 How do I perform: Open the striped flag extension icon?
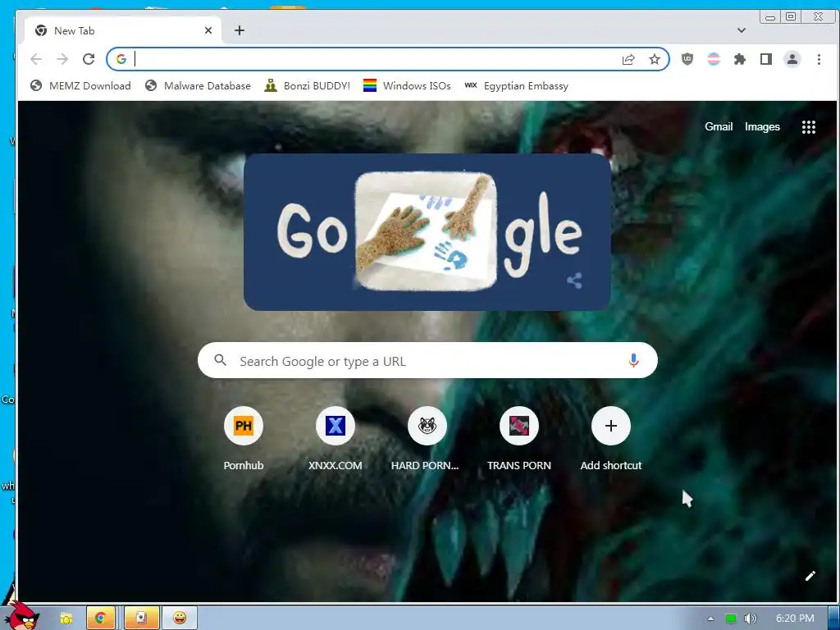tap(714, 59)
